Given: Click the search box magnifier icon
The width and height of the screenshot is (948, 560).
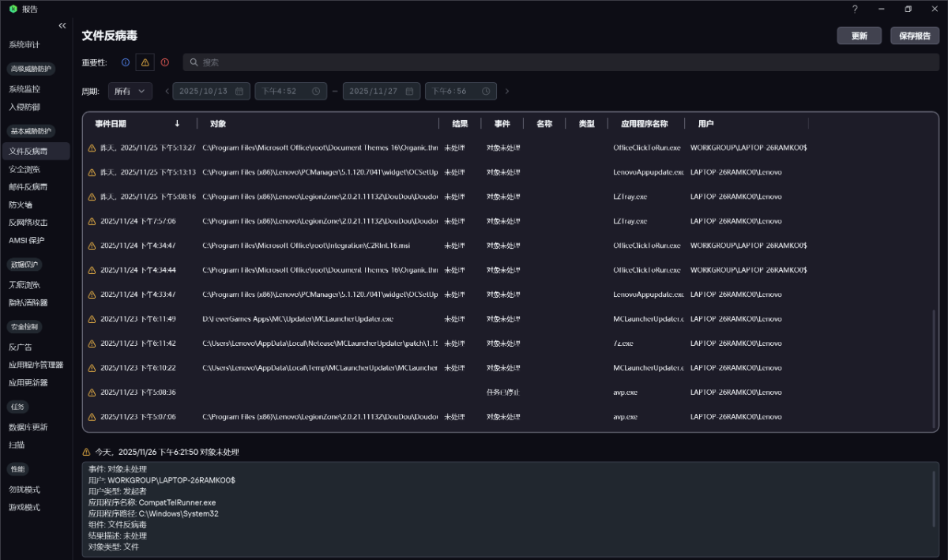Looking at the screenshot, I should (193, 62).
